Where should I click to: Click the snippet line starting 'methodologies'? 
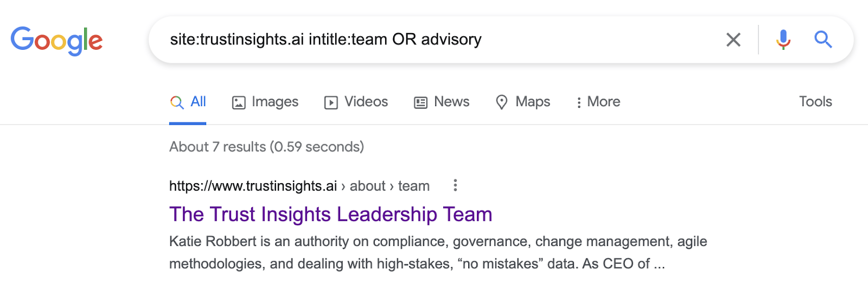click(x=417, y=264)
